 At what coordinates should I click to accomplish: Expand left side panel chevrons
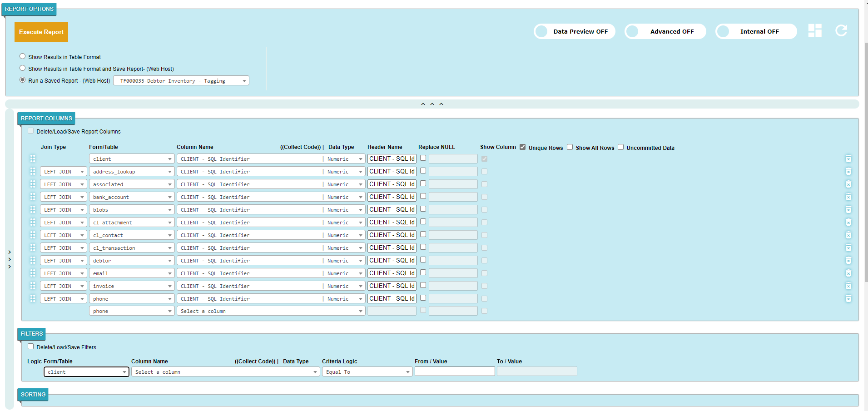(10, 259)
